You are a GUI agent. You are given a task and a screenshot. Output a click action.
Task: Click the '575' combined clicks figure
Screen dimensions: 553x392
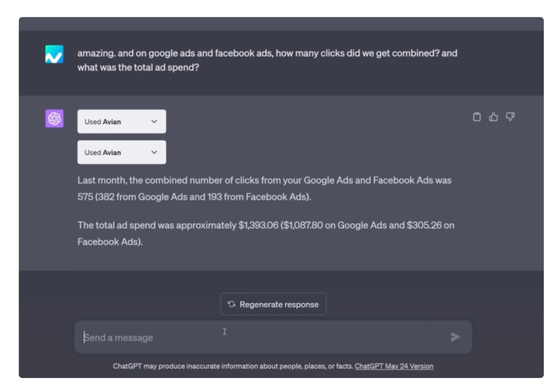[85, 197]
